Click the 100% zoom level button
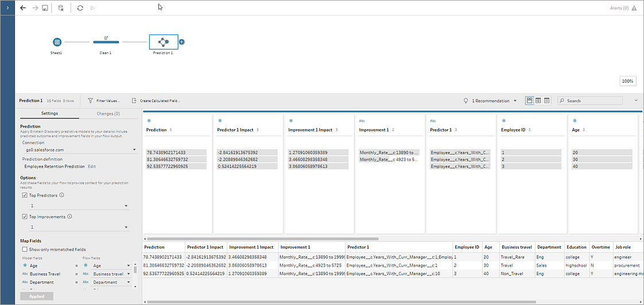Viewport: 644px width, 305px height. tap(627, 82)
